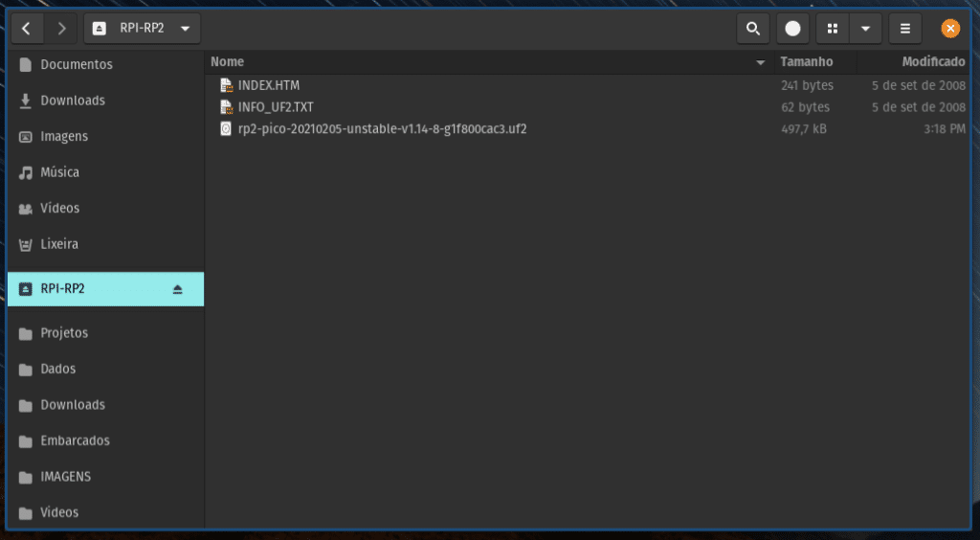Select the INFO_UF2.TXT file

tap(276, 107)
